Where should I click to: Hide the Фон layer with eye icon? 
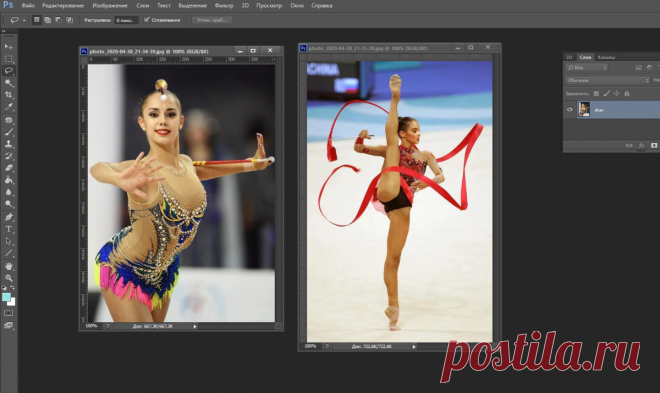[570, 109]
